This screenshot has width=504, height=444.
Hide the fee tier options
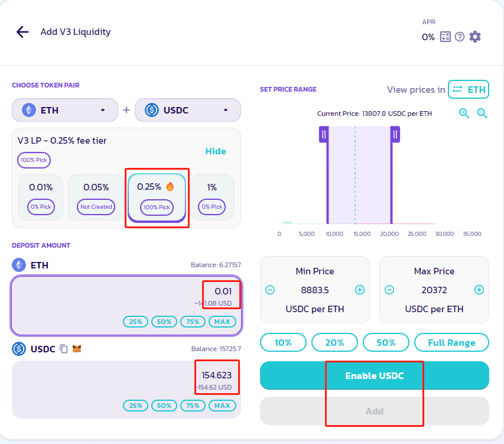pos(216,151)
